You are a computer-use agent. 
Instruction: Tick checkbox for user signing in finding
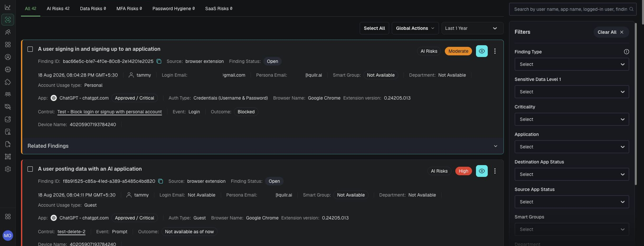tap(30, 49)
